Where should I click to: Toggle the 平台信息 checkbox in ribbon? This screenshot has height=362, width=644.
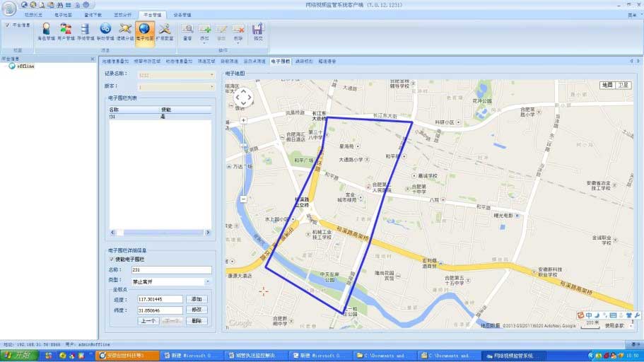pyautogui.click(x=8, y=25)
